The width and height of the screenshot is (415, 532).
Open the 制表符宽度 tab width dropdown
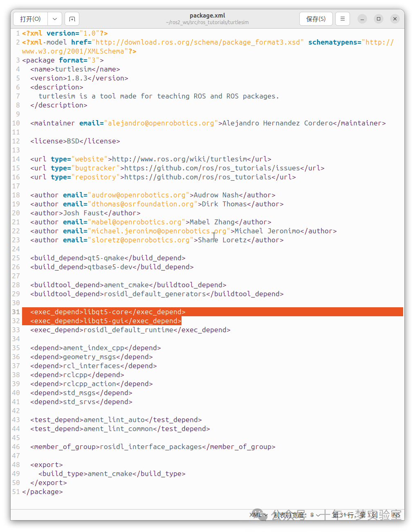coord(297,515)
